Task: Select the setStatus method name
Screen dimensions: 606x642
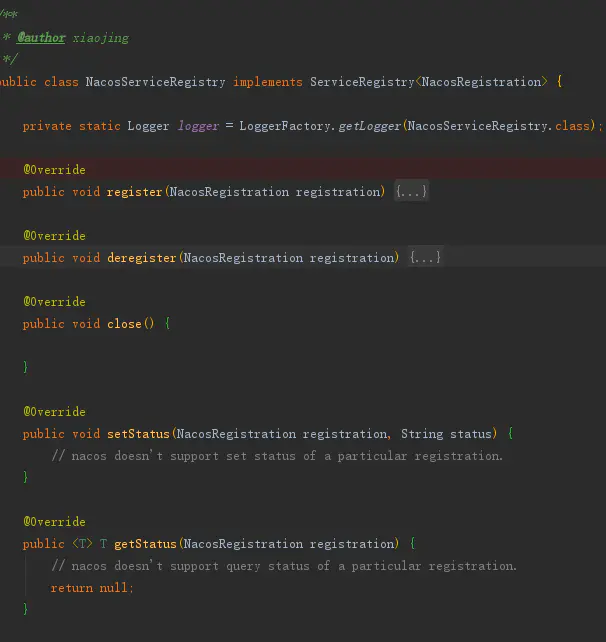Action: coord(138,434)
